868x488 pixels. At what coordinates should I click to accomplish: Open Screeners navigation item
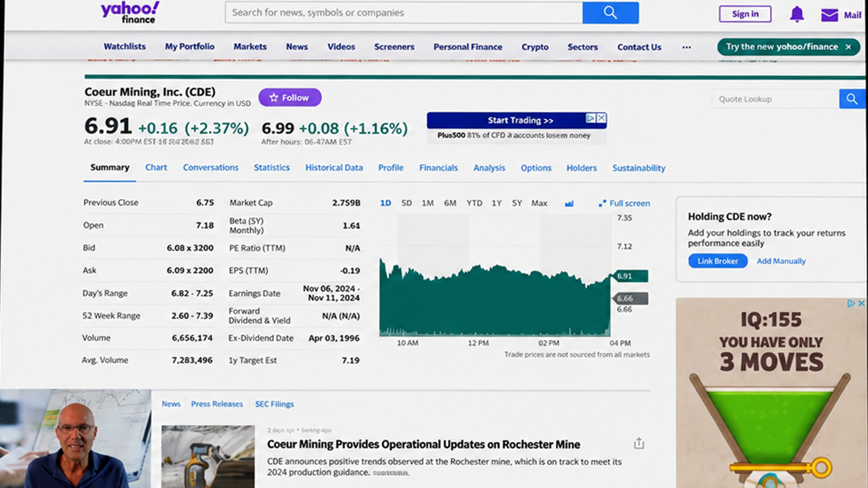394,47
